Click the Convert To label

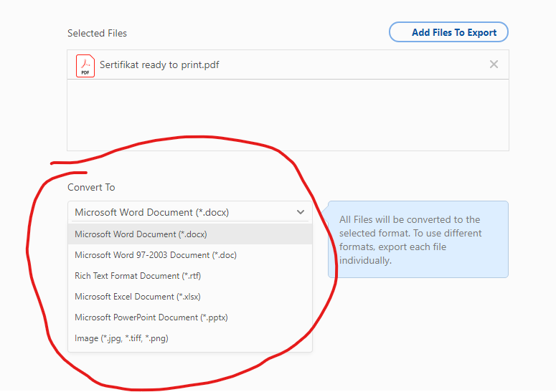click(91, 187)
